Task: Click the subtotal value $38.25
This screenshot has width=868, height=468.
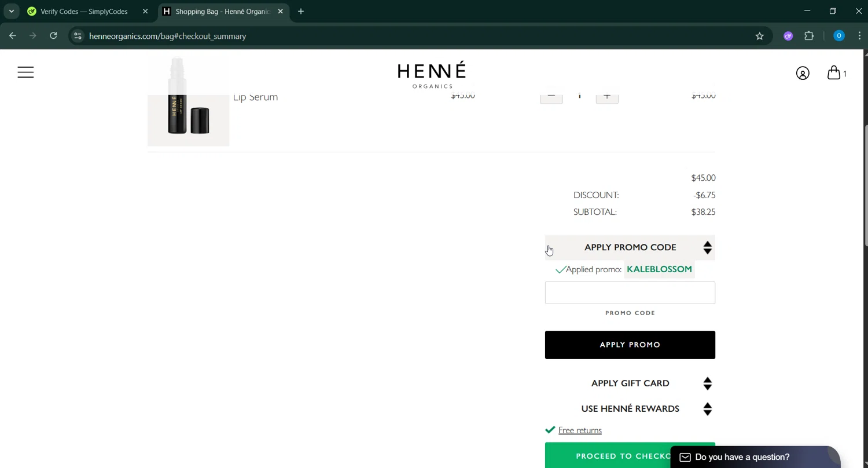Action: 703,212
